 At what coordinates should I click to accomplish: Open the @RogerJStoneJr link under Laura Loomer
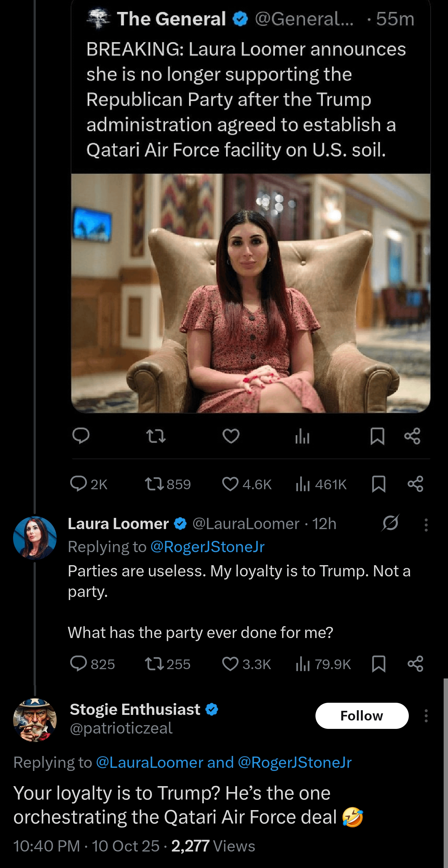(x=207, y=547)
